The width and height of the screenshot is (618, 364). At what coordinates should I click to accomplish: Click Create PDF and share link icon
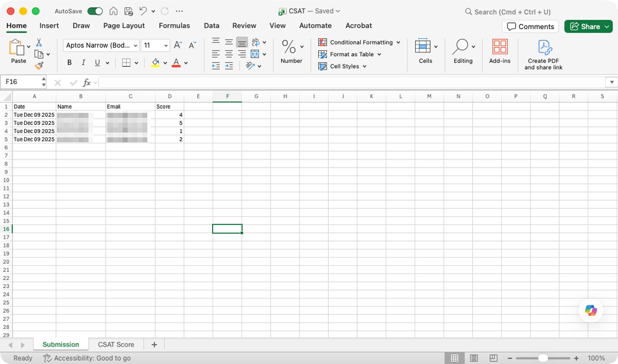tap(544, 48)
